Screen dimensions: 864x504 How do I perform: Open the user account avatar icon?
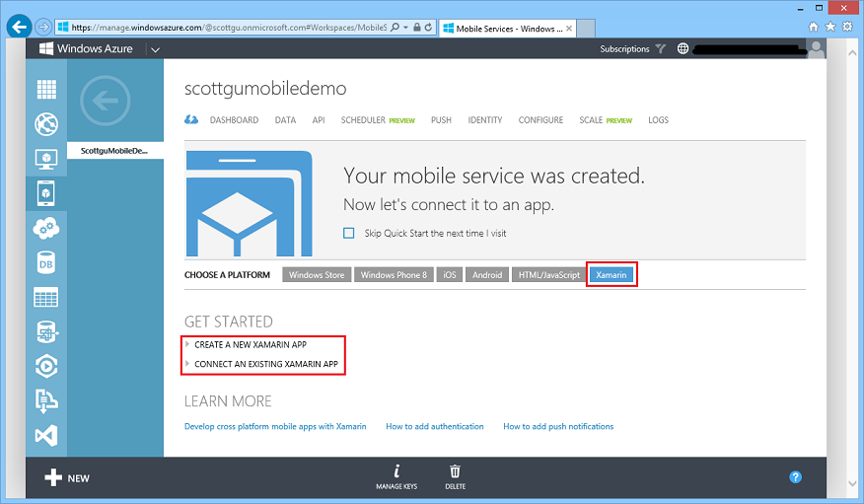(x=816, y=48)
